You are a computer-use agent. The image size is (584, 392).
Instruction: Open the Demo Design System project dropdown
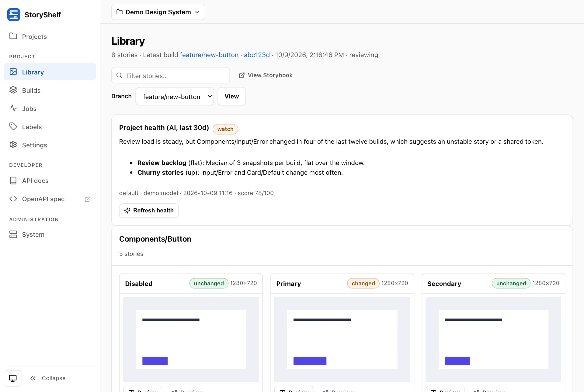pos(158,12)
